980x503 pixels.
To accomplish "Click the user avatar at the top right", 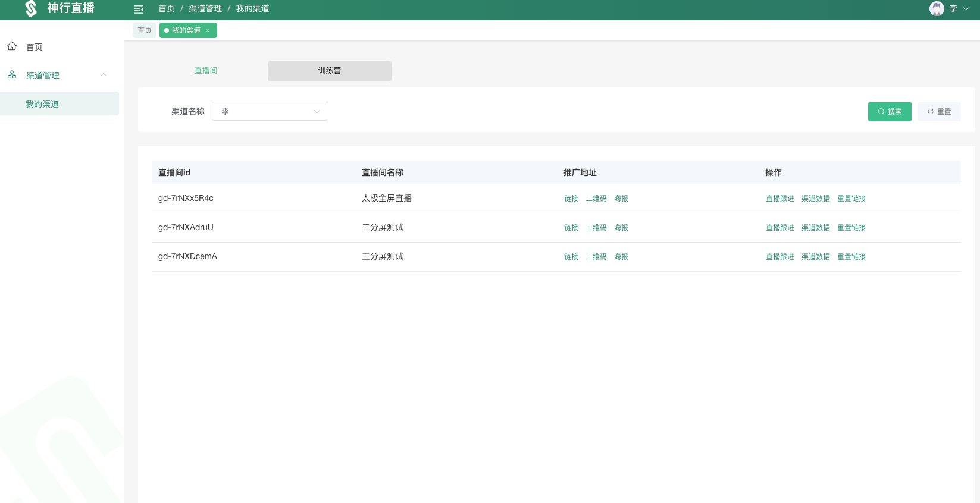I will pyautogui.click(x=937, y=8).
